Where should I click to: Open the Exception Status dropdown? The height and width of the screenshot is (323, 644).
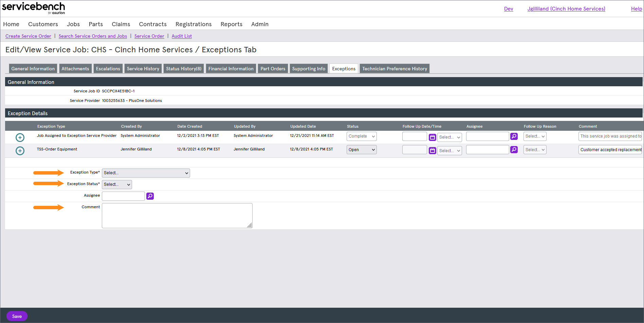[x=117, y=184]
